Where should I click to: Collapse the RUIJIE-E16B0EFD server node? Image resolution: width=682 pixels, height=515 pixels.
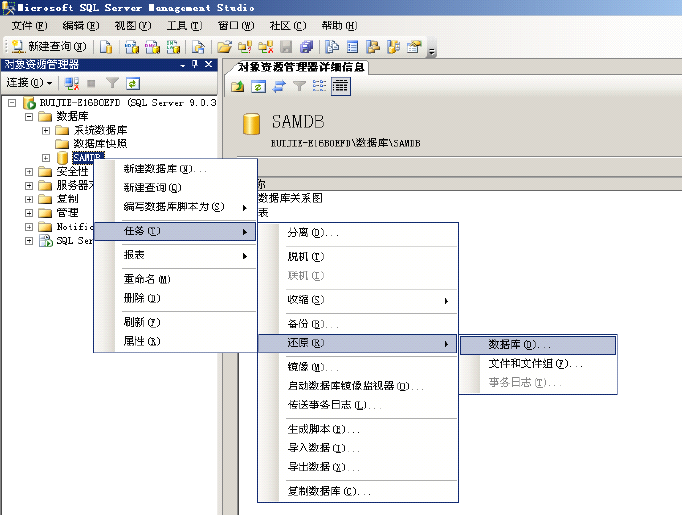(12, 103)
